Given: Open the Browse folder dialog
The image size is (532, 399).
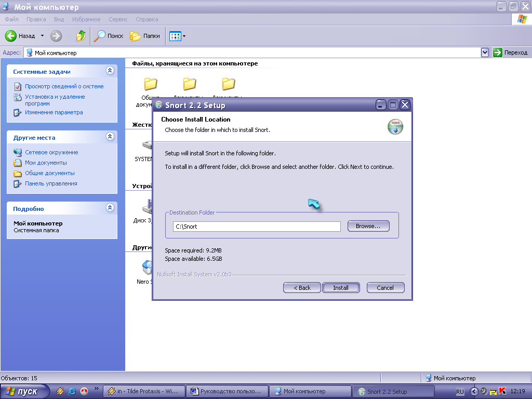Looking at the screenshot, I should [x=368, y=226].
